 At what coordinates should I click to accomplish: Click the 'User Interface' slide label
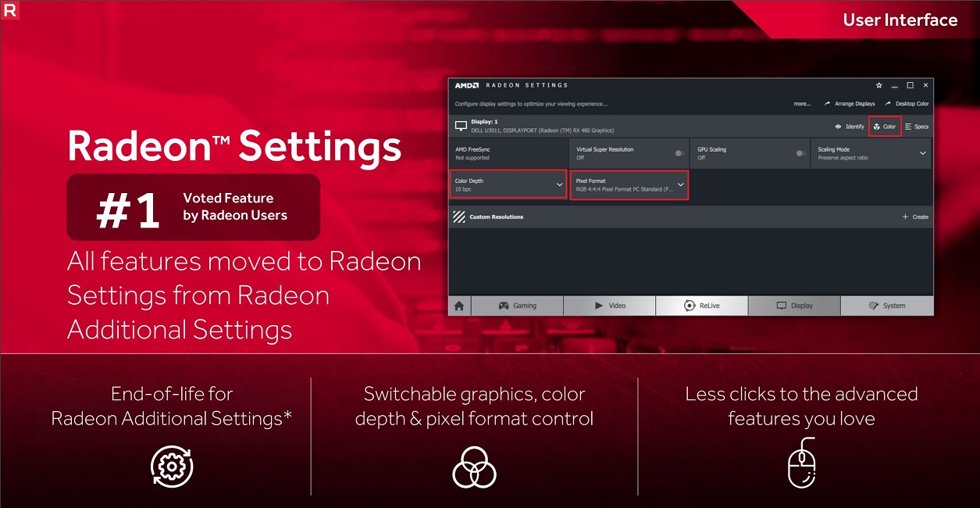tap(900, 20)
